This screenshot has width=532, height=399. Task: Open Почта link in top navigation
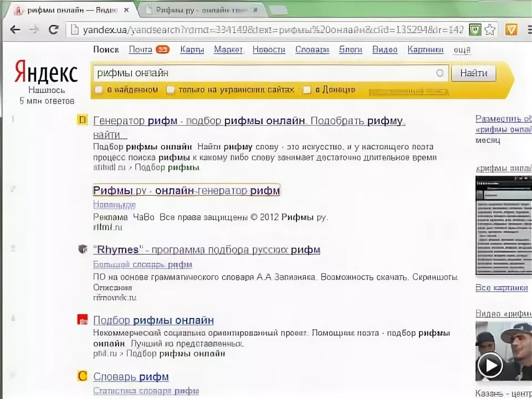(140, 49)
